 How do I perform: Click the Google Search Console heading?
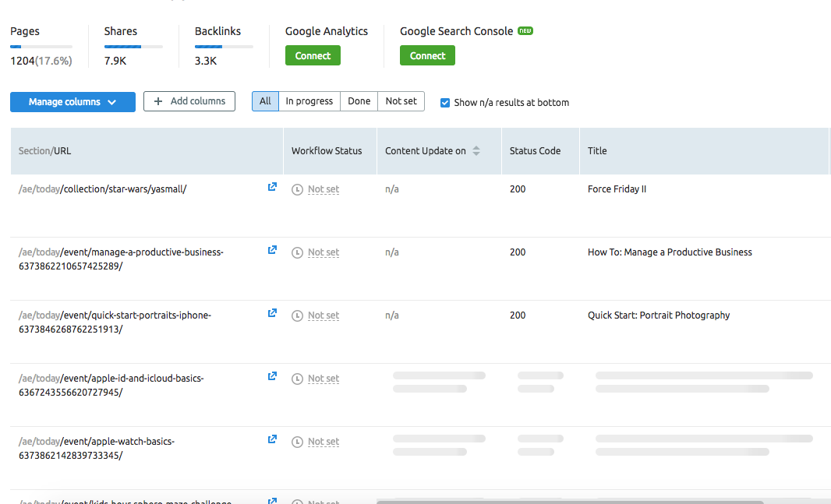tap(456, 31)
